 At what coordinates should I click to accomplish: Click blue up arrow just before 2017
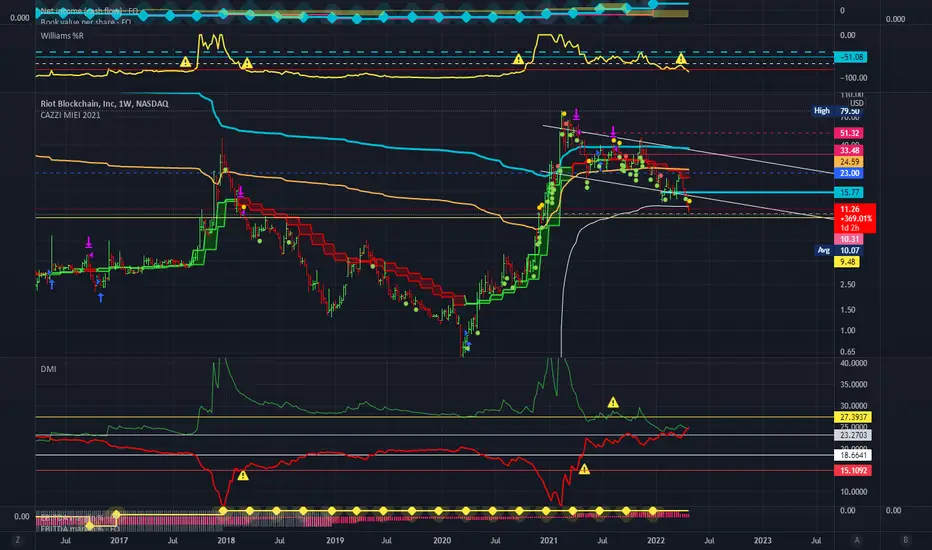100,297
